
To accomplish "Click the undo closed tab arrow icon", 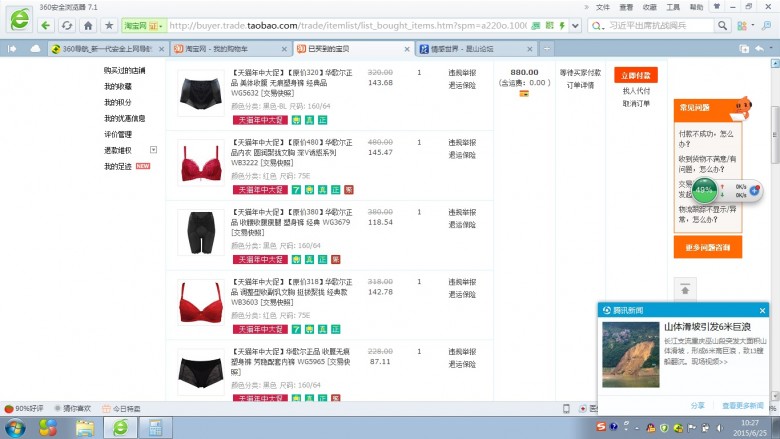I will click(759, 49).
